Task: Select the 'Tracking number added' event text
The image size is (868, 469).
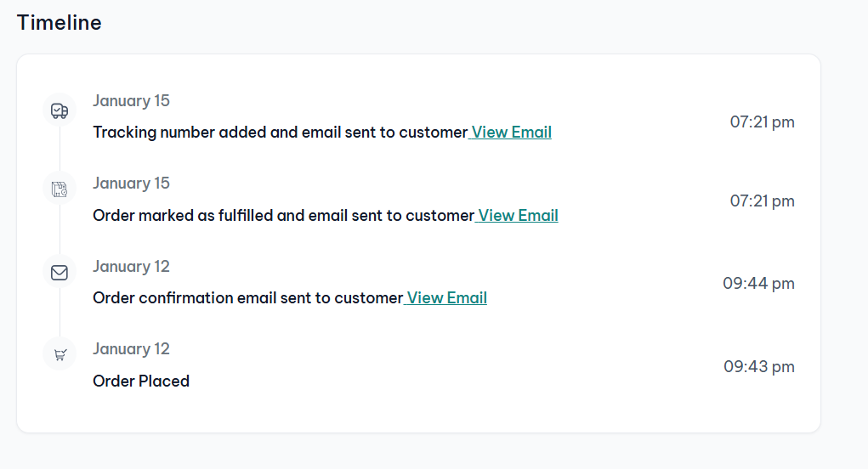Action: [x=280, y=133]
